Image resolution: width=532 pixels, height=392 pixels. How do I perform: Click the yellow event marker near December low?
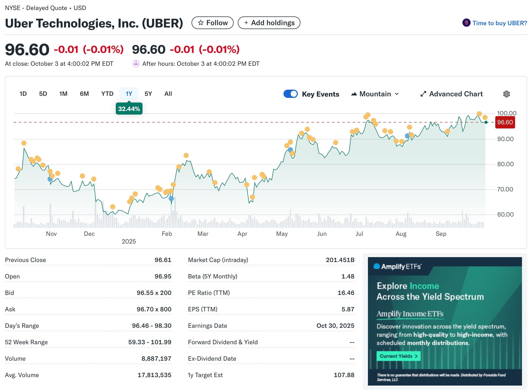pyautogui.click(x=112, y=207)
